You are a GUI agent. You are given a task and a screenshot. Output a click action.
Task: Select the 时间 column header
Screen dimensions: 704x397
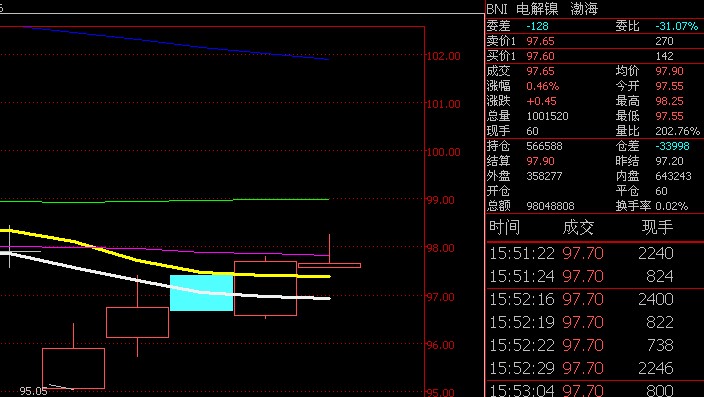(x=505, y=228)
